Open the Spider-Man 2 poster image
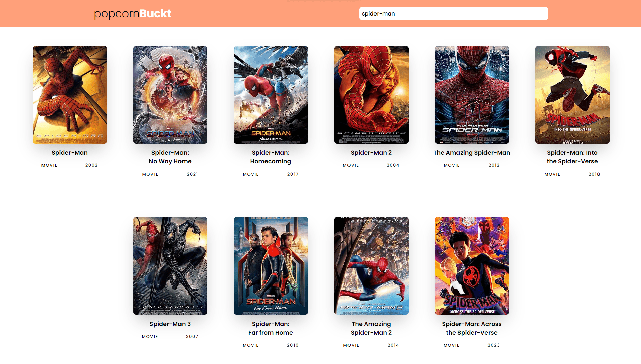The width and height of the screenshot is (641, 364). [371, 95]
